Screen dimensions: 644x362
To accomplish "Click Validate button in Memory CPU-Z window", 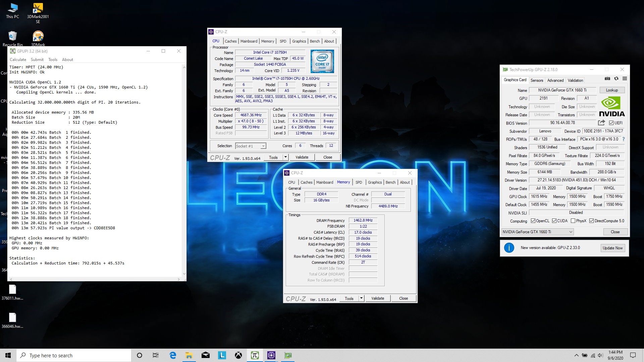I will click(x=378, y=298).
